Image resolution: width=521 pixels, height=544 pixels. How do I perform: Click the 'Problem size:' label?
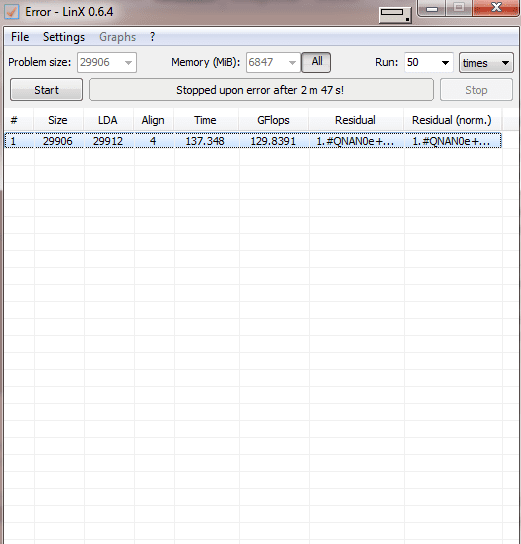[40, 62]
